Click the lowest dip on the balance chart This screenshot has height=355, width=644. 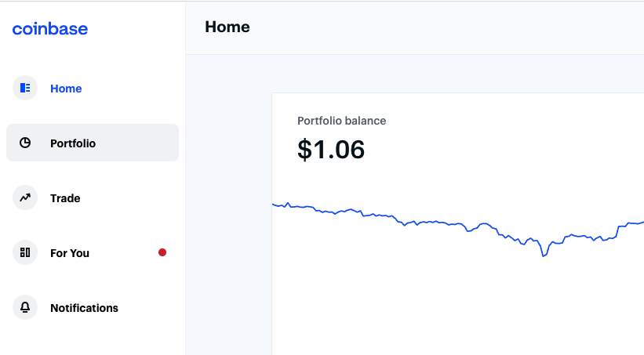(x=544, y=255)
